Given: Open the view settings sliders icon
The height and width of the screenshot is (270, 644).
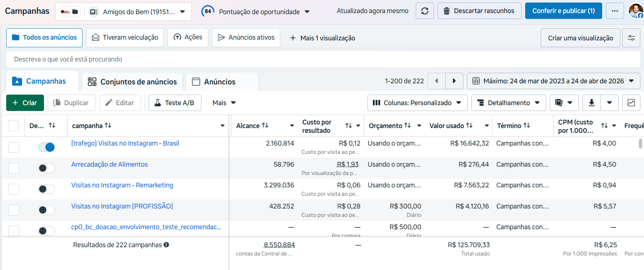Looking at the screenshot, I should [631, 38].
